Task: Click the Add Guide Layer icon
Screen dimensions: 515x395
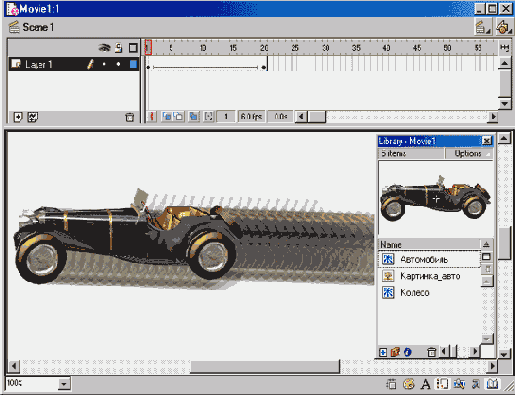Action: point(32,117)
